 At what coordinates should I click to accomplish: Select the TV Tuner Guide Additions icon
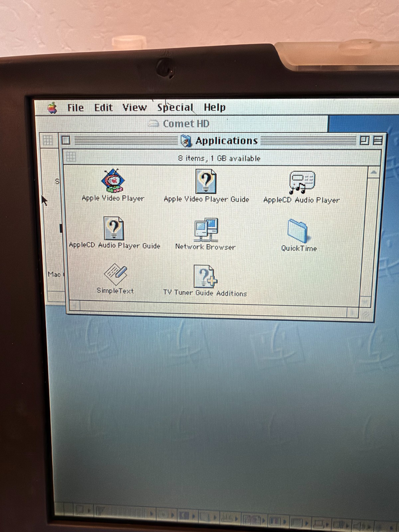tap(205, 276)
